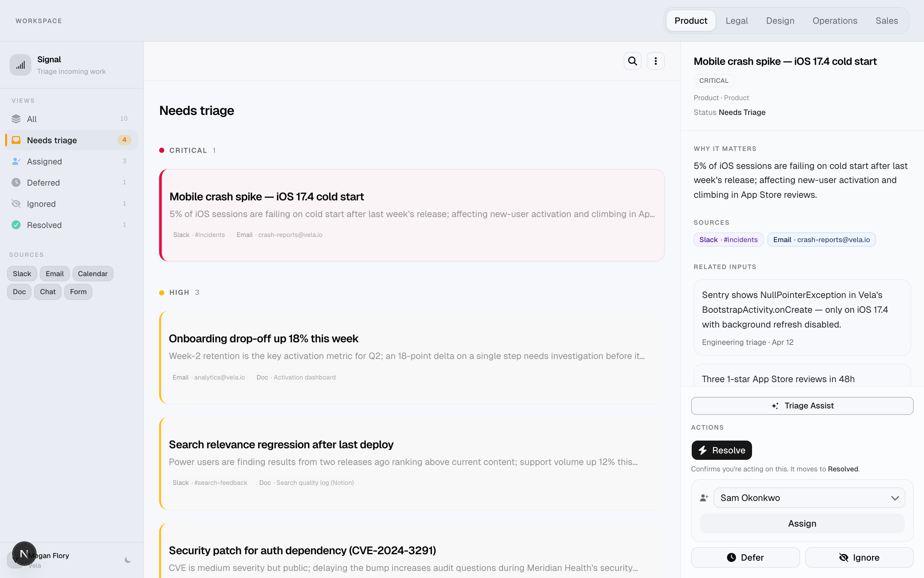Viewport: 924px width, 578px height.
Task: Click the Ignored crossed-eye icon
Action: point(16,204)
